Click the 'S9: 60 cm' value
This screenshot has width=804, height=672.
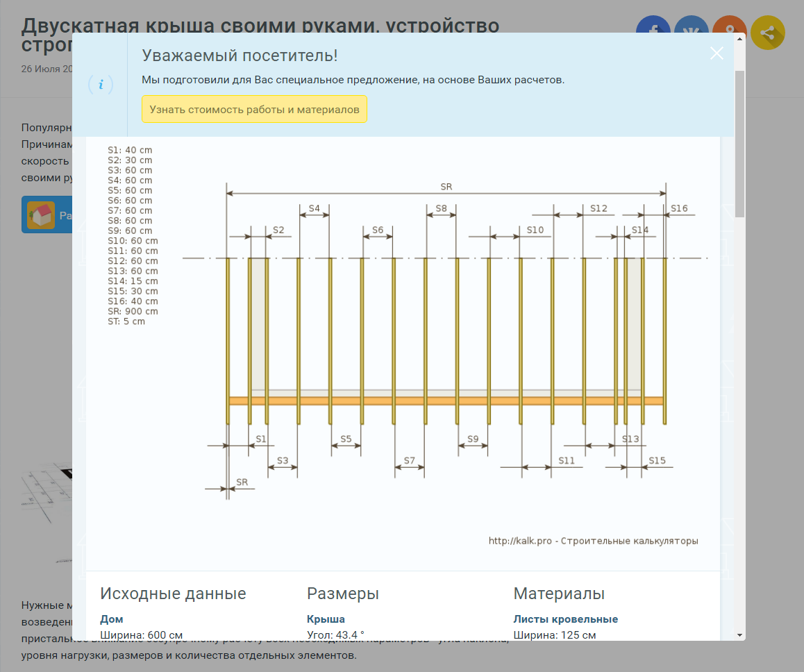130,230
